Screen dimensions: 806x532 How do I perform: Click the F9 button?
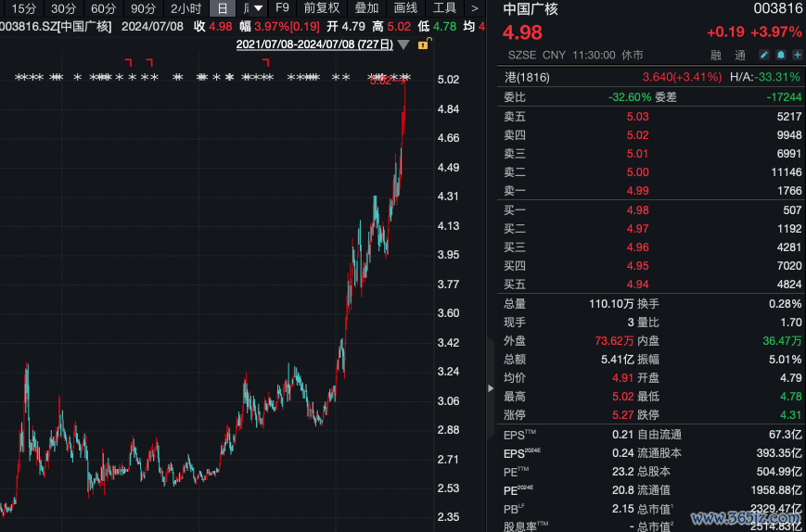click(282, 8)
